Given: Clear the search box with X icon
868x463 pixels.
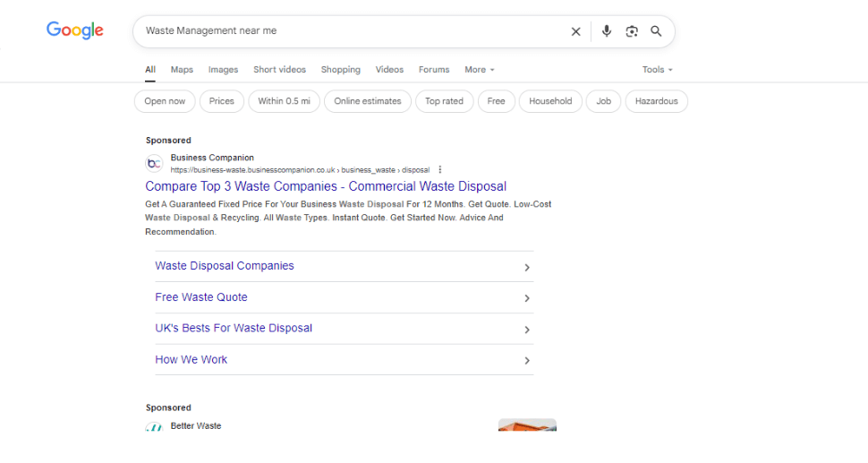Looking at the screenshot, I should pyautogui.click(x=575, y=31).
